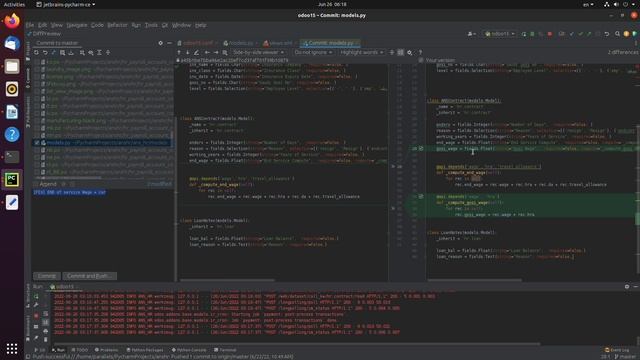Open odoo15 run configuration dropdown
Image resolution: width=640 pixels, height=360 pixels.
(x=500, y=34)
